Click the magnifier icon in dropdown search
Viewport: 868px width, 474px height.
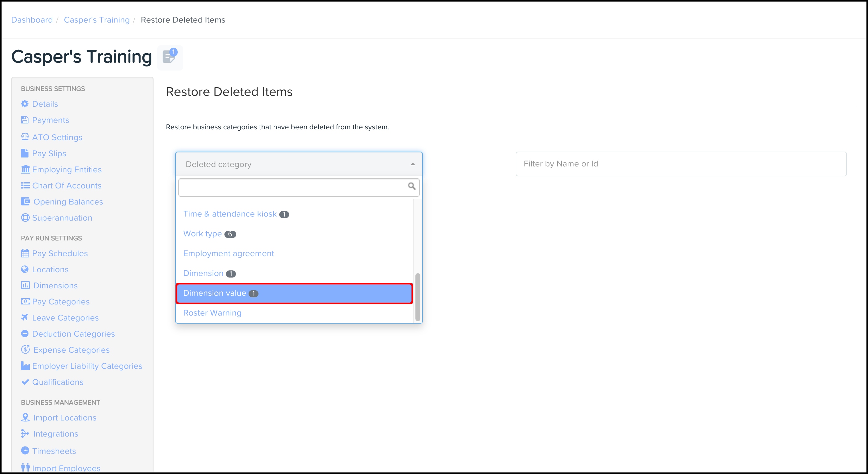pyautogui.click(x=411, y=186)
